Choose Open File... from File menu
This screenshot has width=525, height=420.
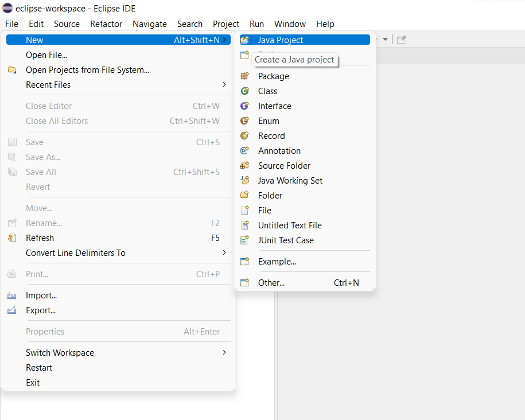pos(119,55)
